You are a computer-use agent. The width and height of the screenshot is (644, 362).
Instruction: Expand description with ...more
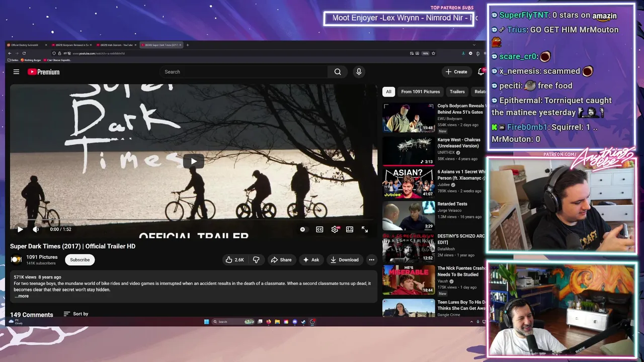click(22, 296)
